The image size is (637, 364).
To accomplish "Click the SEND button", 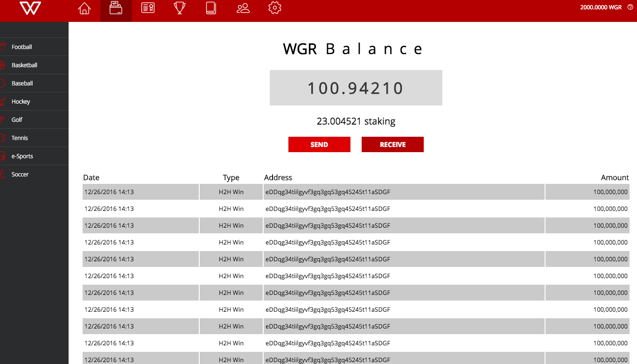I will (x=319, y=145).
